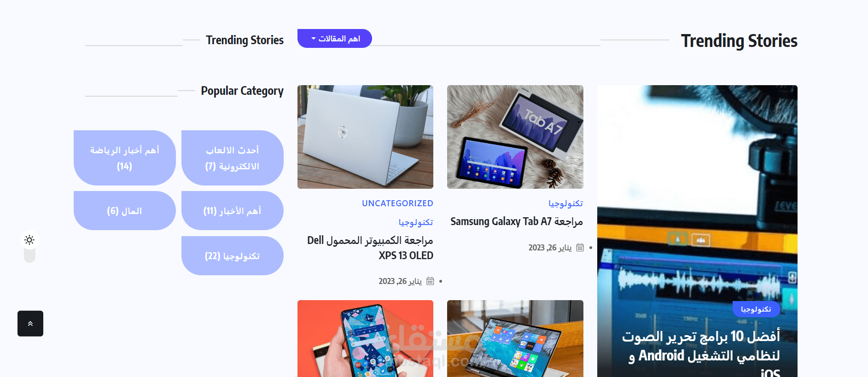Select the أهم أخبار الرياضة (14) category
Viewport: 868px width, 377px height.
point(125,158)
